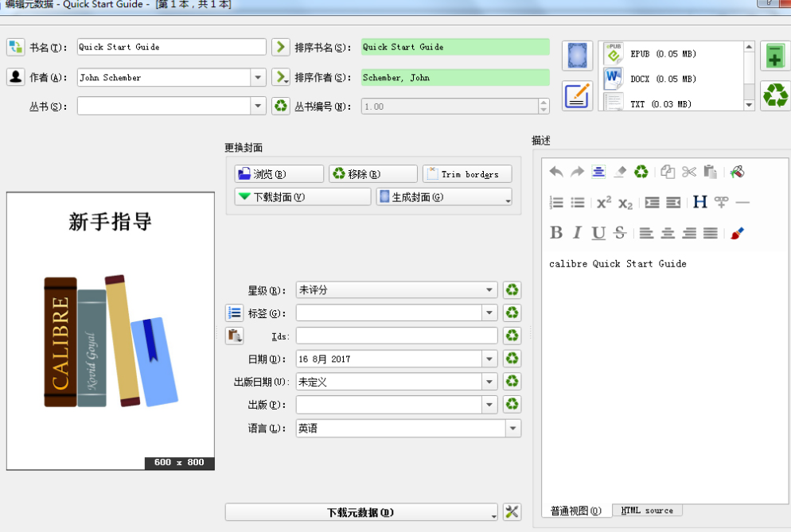Image resolution: width=791 pixels, height=532 pixels.
Task: Clear formatting with eraser icon
Action: [x=619, y=172]
